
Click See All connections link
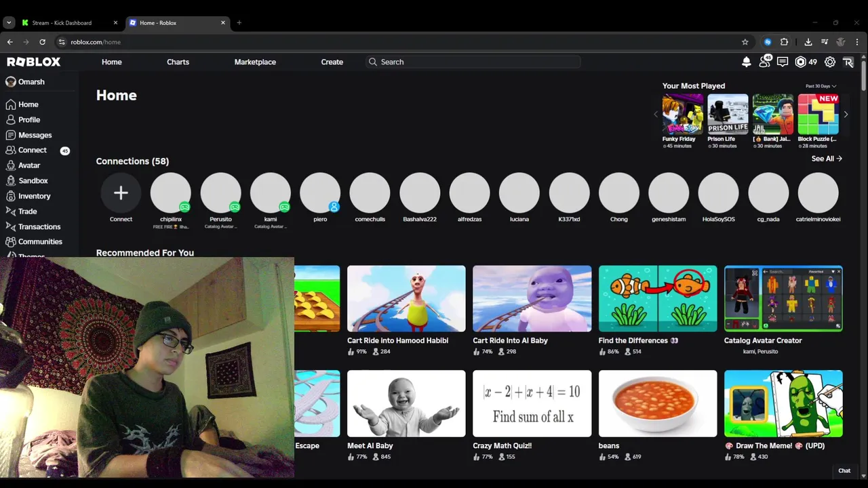pyautogui.click(x=827, y=159)
